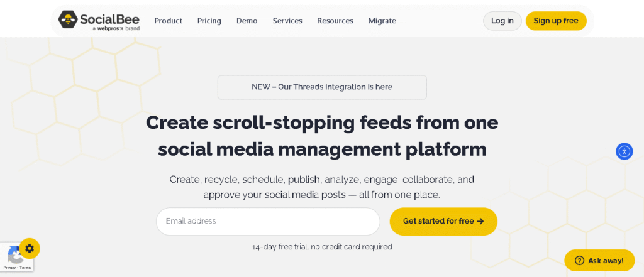The width and height of the screenshot is (644, 277).
Task: Expand the Product menu
Action: [168, 21]
